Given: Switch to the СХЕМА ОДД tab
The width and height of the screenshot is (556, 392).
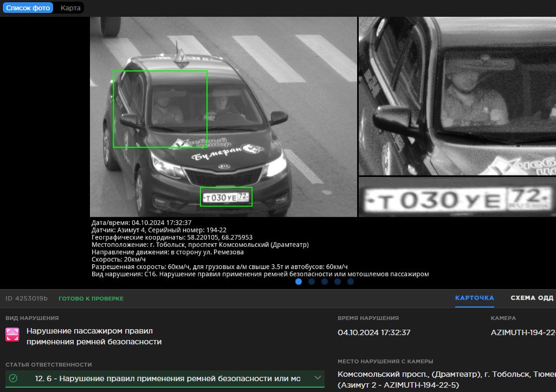Looking at the screenshot, I should (x=532, y=298).
